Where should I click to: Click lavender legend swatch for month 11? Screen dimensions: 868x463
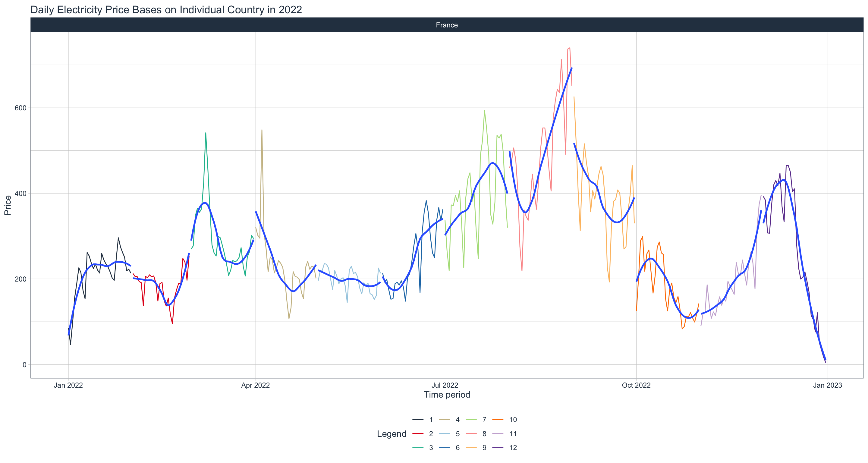498,434
